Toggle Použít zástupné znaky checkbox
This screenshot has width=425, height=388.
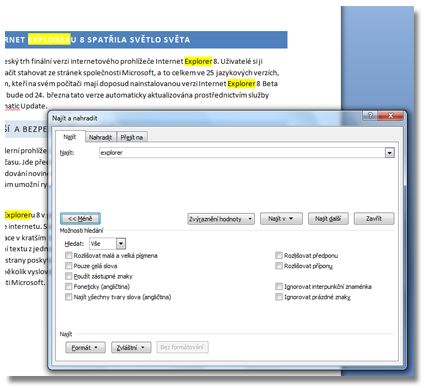[x=69, y=276]
